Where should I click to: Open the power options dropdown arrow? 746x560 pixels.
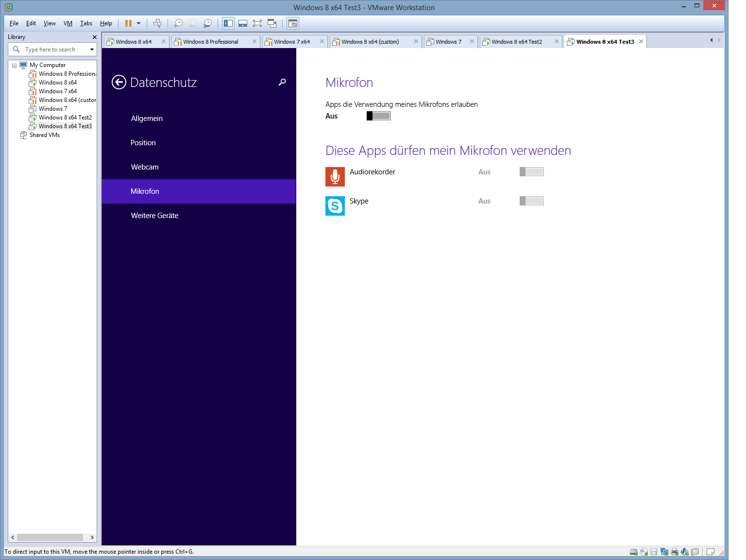138,23
